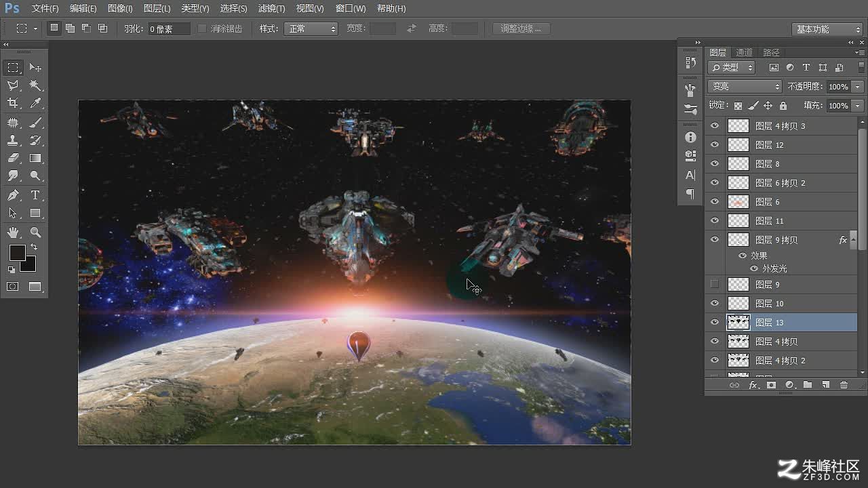Open the 文件(F) menu
This screenshot has height=488, width=868.
pos(45,9)
